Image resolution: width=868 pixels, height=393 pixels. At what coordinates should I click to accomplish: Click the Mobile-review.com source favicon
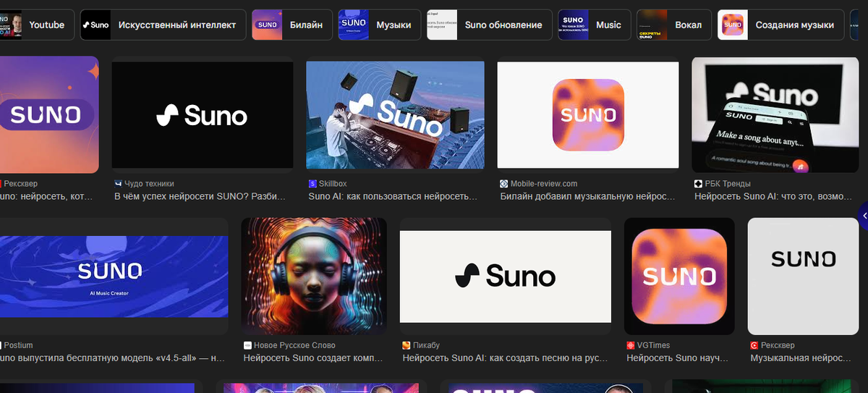point(503,184)
